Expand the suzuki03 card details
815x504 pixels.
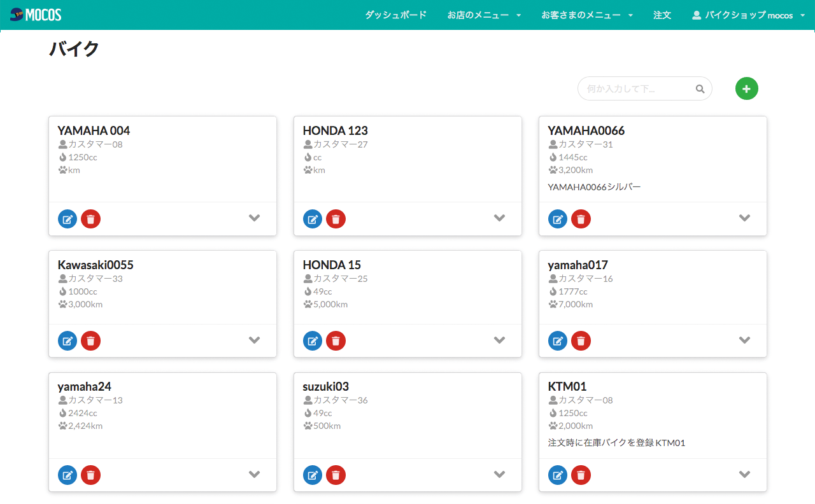[500, 474]
